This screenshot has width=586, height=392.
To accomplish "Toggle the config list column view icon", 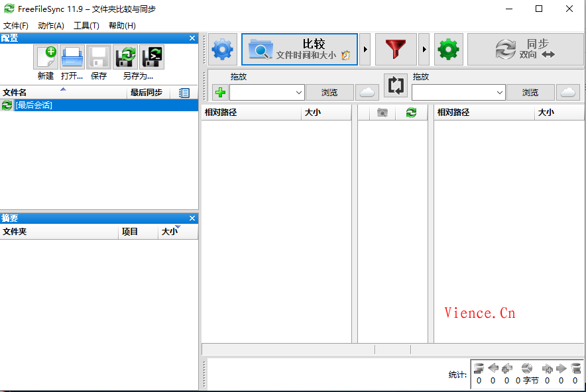I will pyautogui.click(x=184, y=93).
